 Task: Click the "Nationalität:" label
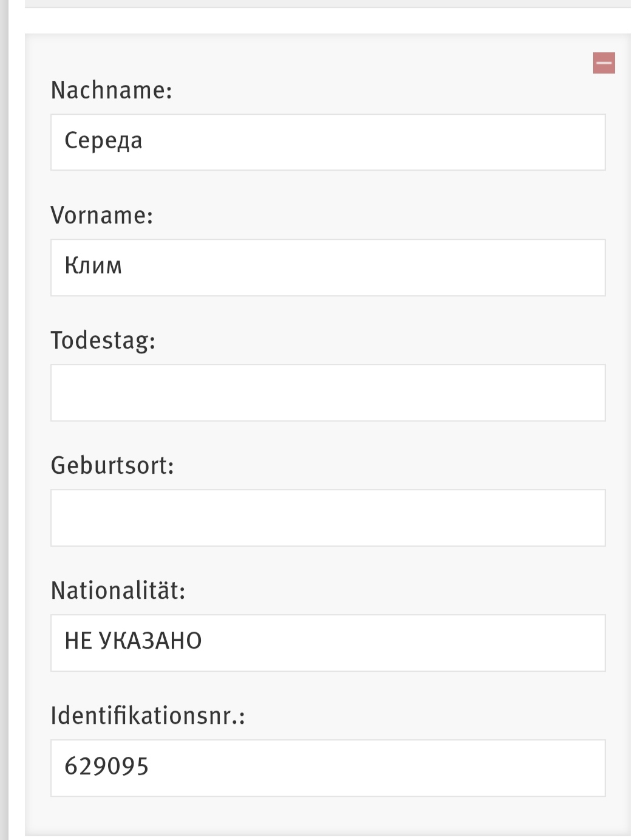tap(118, 590)
